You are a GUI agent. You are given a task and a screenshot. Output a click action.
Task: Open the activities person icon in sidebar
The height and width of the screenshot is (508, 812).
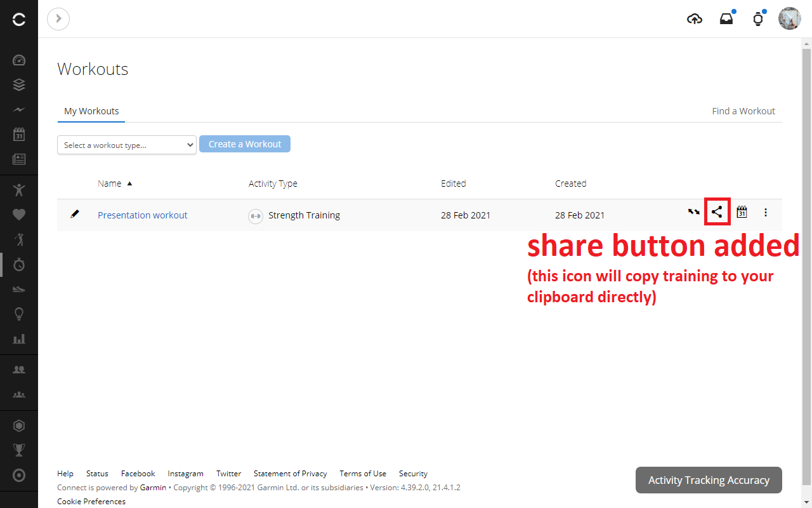coord(19,189)
